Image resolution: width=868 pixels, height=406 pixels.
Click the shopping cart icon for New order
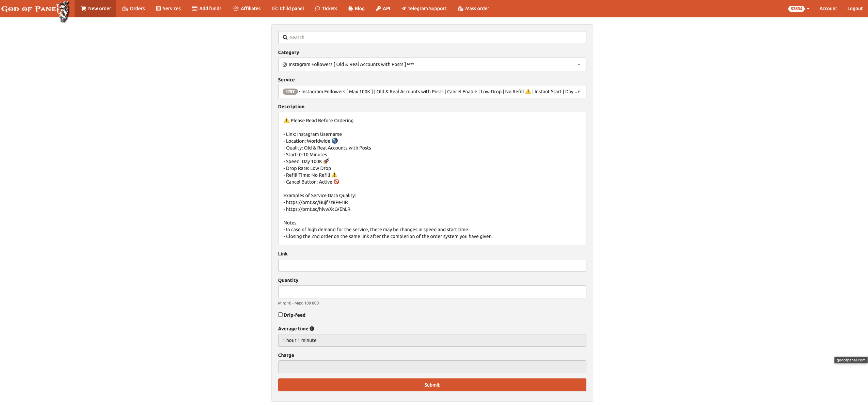83,9
